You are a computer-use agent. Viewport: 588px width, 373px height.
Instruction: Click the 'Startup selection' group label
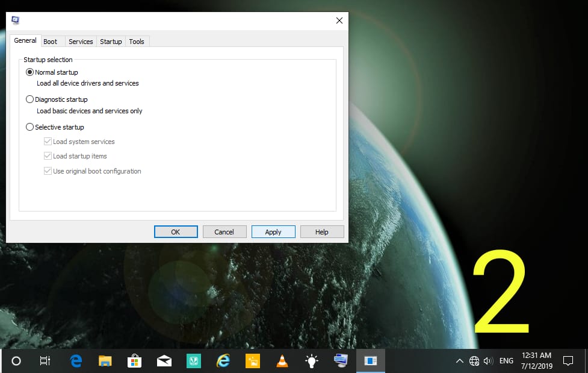point(48,60)
